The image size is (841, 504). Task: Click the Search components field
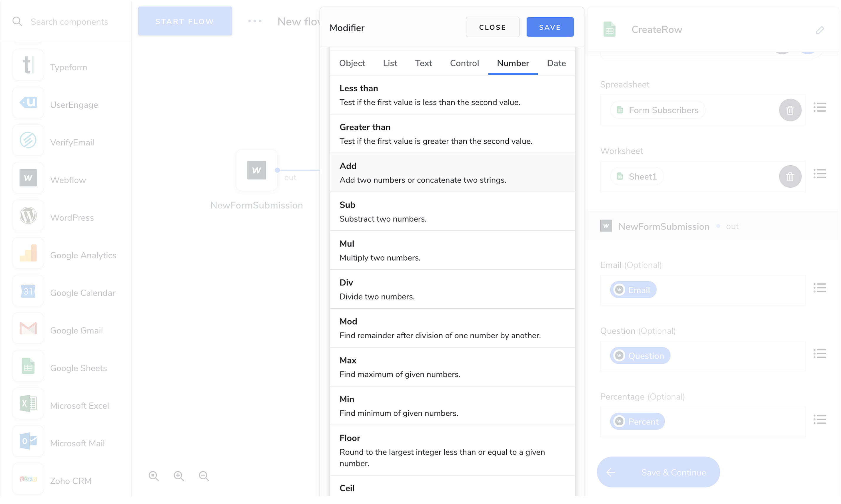69,22
